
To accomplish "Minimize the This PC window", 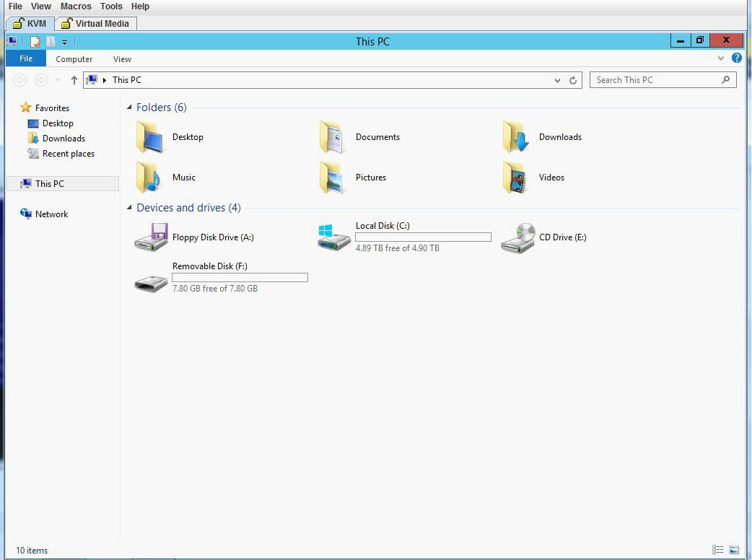I will (680, 40).
